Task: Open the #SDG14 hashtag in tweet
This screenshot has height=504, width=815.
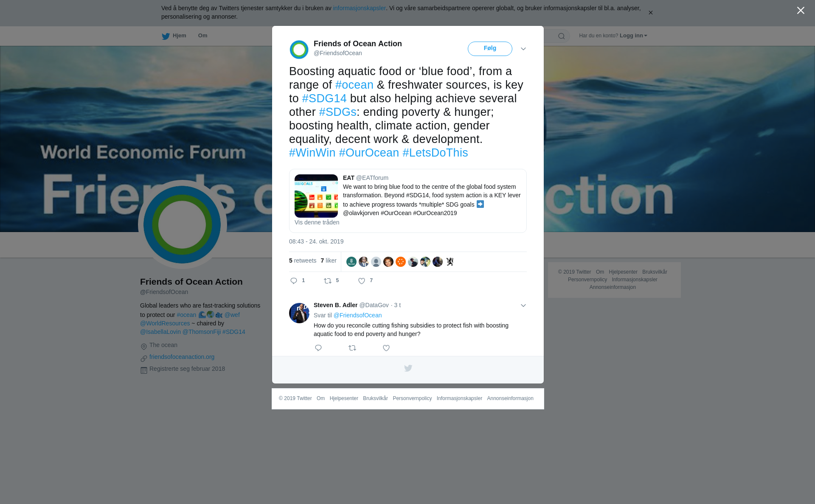Action: click(x=324, y=98)
